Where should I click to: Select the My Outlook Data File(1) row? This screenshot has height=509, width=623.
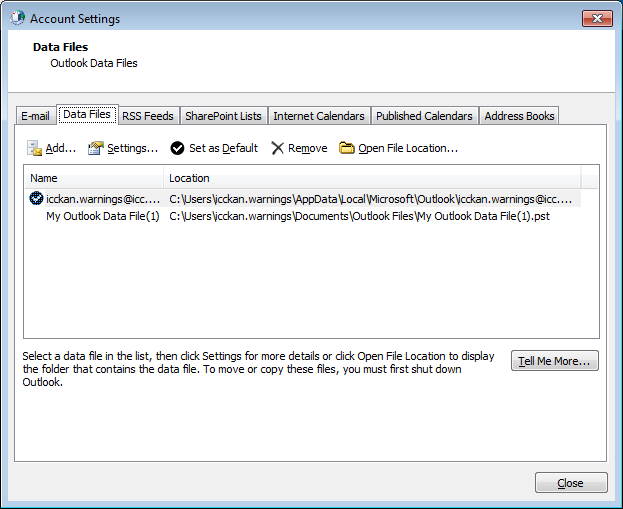coord(102,216)
